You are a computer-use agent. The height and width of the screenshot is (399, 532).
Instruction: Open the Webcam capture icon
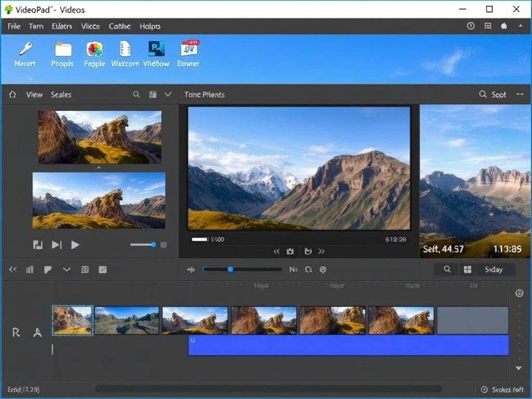(125, 52)
